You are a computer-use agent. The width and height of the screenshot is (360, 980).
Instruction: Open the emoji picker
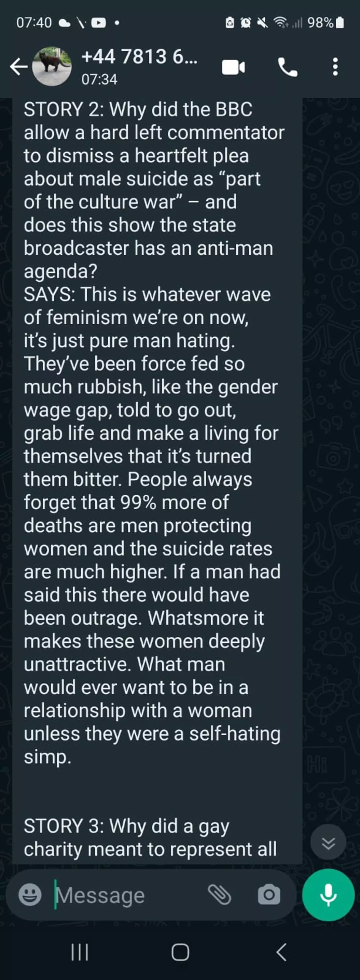click(30, 895)
